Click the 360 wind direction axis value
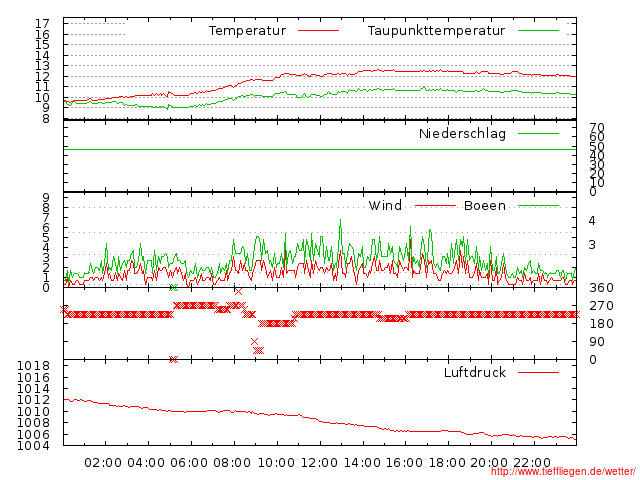Viewport: 640px width, 480px height. 601,288
